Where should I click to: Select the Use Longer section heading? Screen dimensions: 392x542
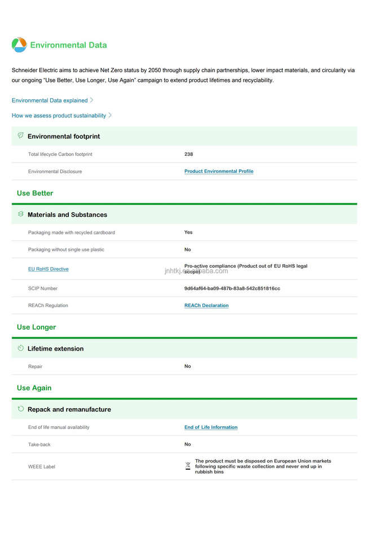point(36,327)
